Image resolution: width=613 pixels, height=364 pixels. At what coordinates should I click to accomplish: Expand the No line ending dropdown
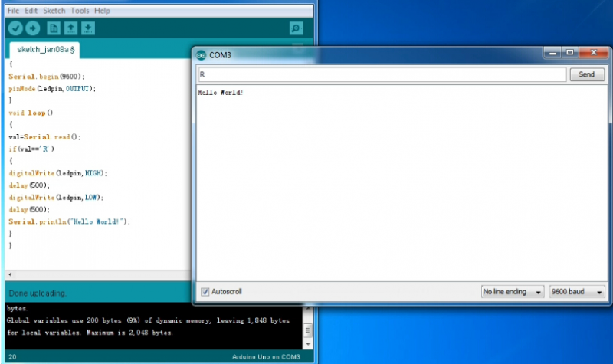pyautogui.click(x=512, y=292)
